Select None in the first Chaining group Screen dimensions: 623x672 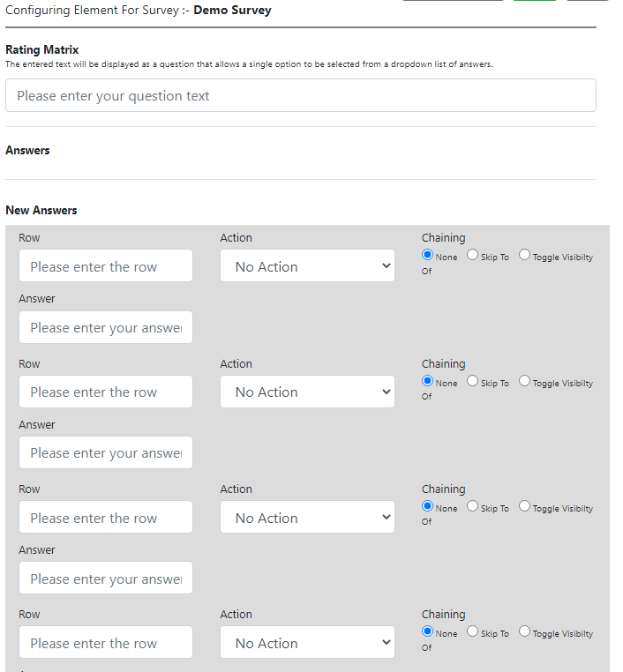coord(428,256)
